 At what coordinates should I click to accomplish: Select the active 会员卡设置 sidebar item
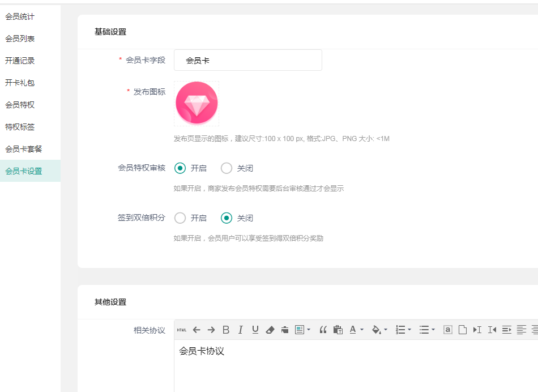(x=30, y=171)
